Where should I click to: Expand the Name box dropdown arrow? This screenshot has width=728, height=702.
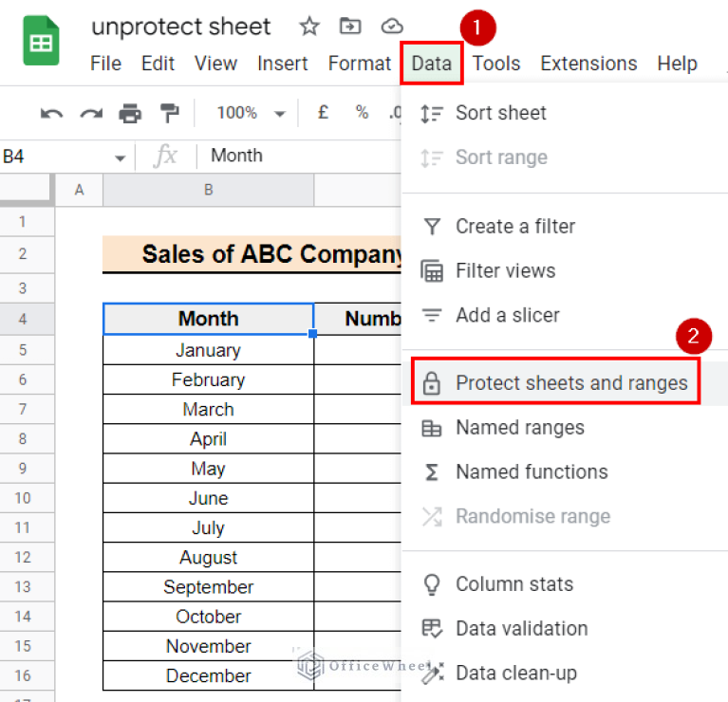tap(120, 157)
